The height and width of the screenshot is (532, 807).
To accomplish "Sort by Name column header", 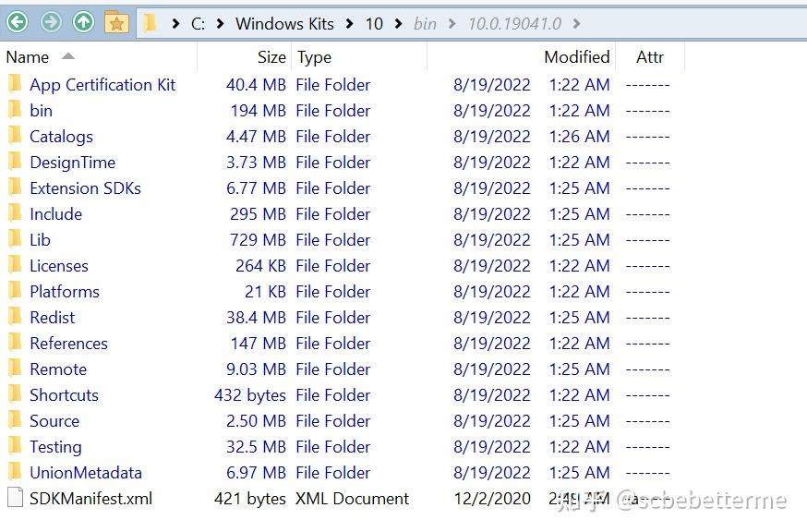I will pyautogui.click(x=28, y=56).
